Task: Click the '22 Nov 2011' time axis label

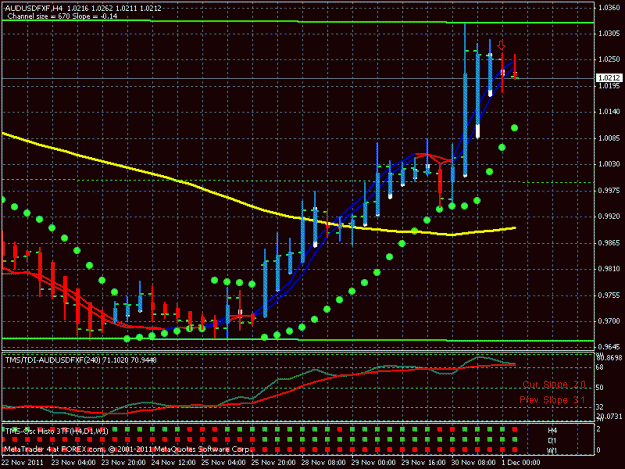Action: (22, 463)
